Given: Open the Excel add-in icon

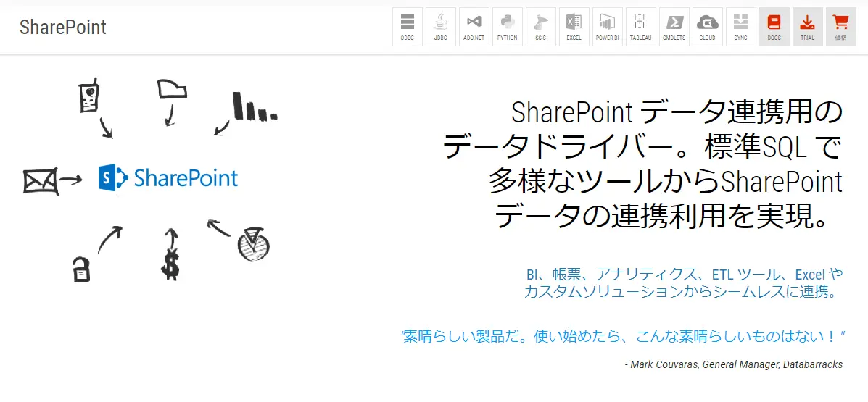Looking at the screenshot, I should pos(574,27).
